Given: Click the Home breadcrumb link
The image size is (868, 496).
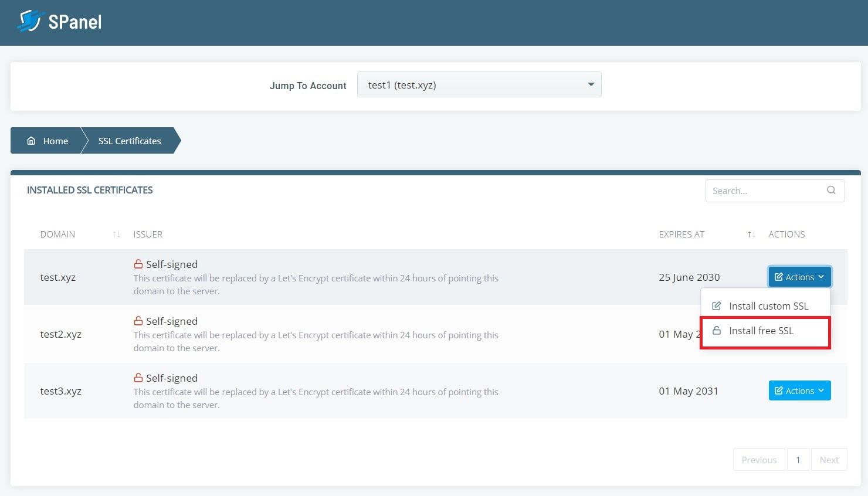Looking at the screenshot, I should [x=55, y=141].
